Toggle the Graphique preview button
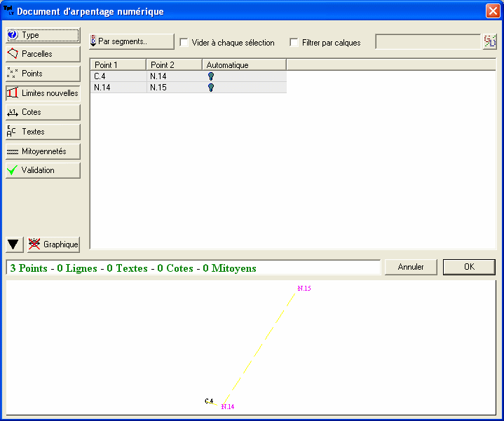This screenshot has width=504, height=421. (x=53, y=244)
